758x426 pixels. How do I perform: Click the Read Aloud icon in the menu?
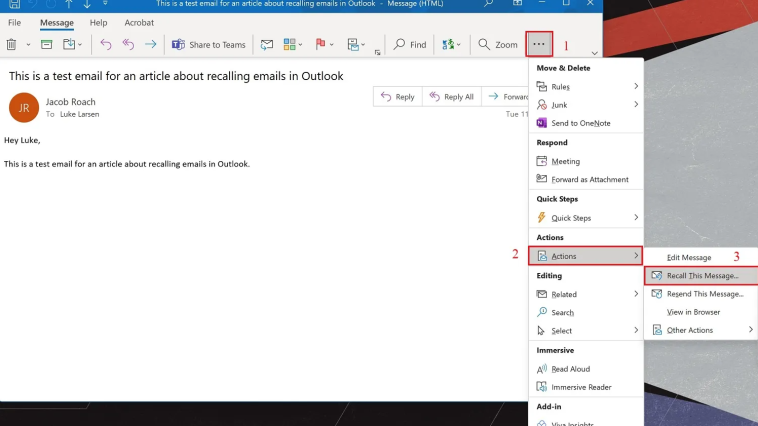point(542,369)
